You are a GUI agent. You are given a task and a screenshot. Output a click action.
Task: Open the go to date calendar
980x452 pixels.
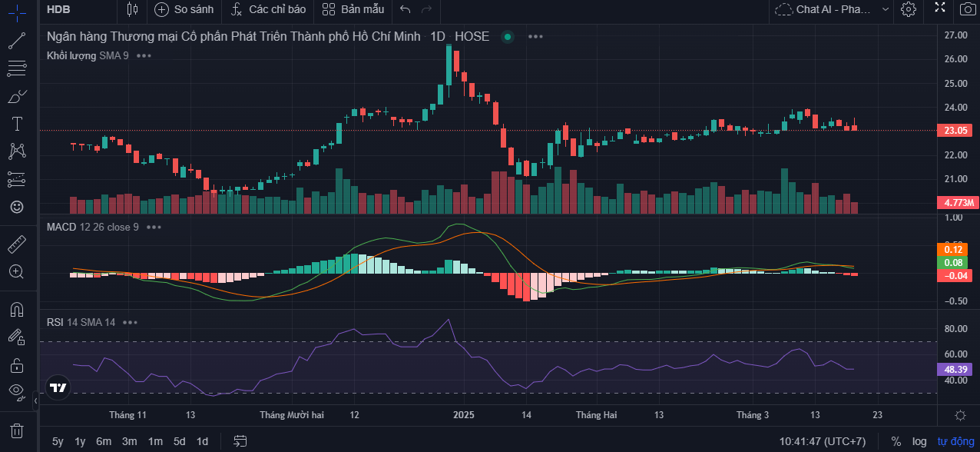pyautogui.click(x=240, y=441)
